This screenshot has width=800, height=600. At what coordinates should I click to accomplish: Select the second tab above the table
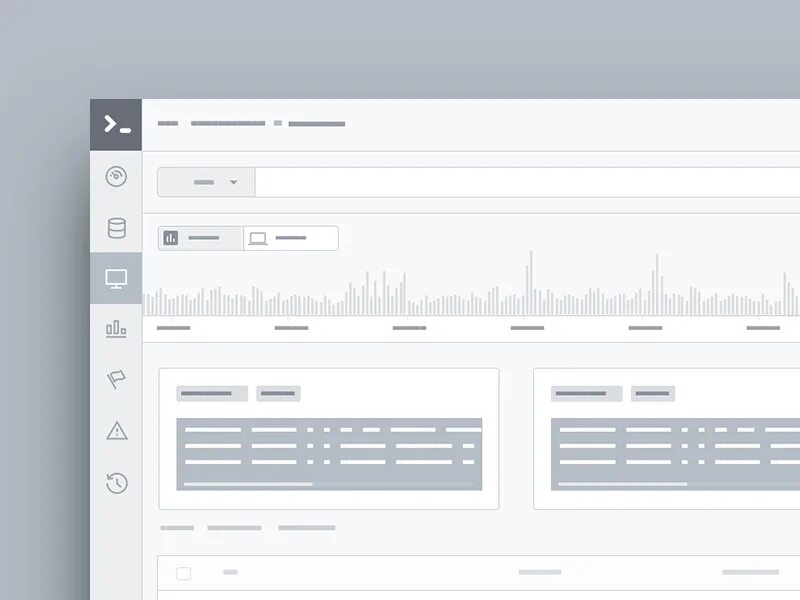(234, 528)
